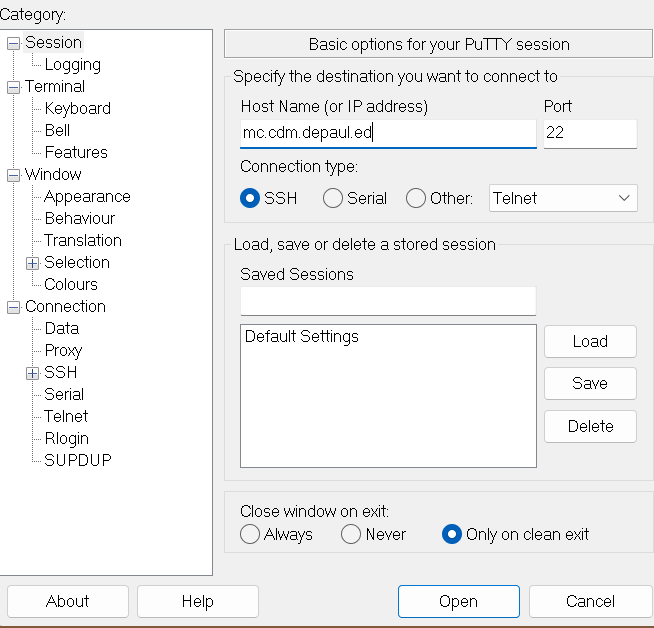Click the Save session button
This screenshot has width=654, height=628.
(x=590, y=384)
